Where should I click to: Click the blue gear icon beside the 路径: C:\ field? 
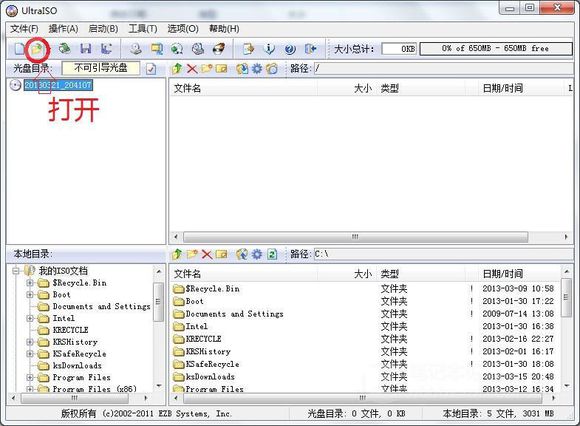pyautogui.click(x=257, y=254)
